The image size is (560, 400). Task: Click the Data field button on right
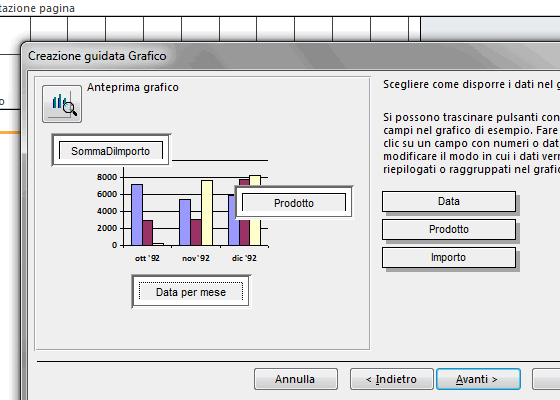(x=449, y=201)
